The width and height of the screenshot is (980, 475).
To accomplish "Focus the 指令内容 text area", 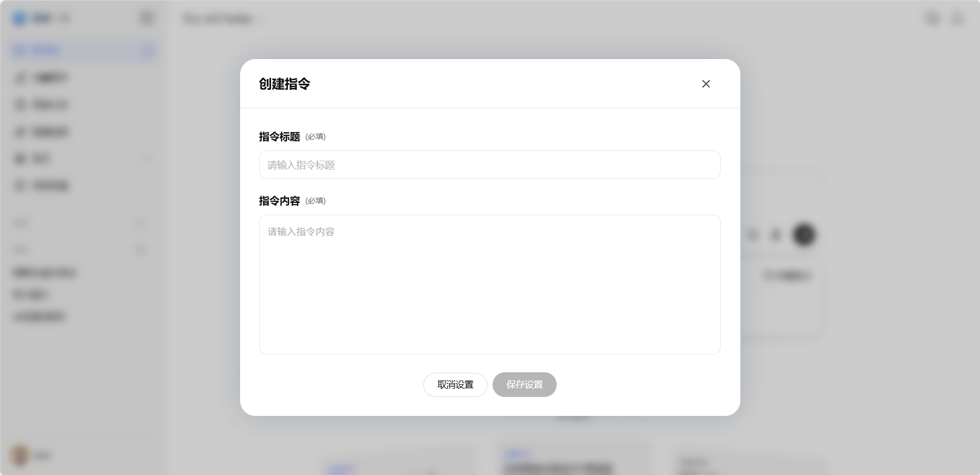I will (489, 284).
